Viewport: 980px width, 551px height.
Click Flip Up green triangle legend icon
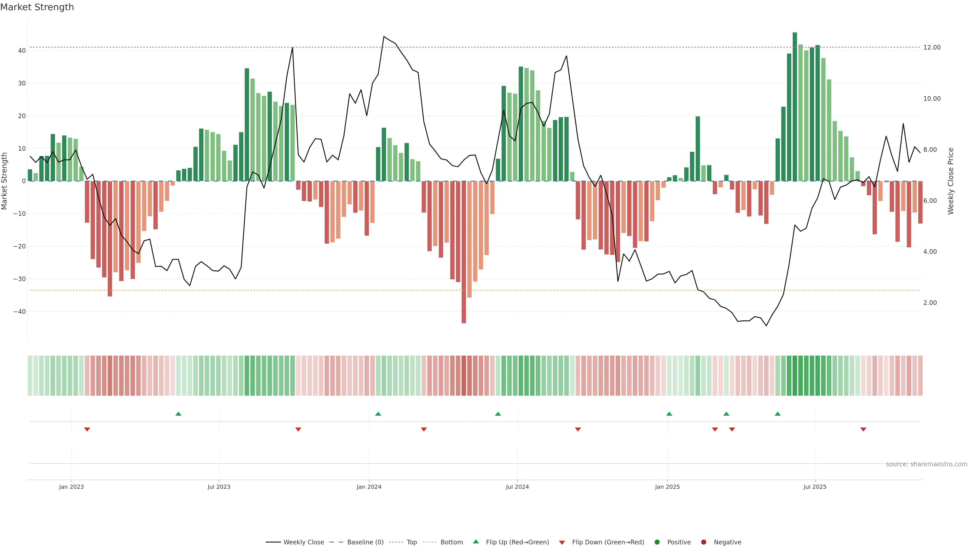pos(475,542)
